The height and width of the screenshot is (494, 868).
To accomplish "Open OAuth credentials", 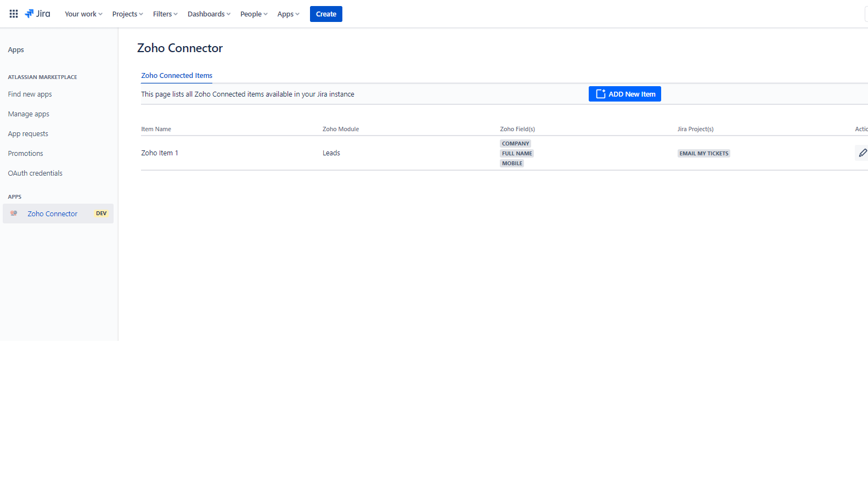I will [x=35, y=173].
